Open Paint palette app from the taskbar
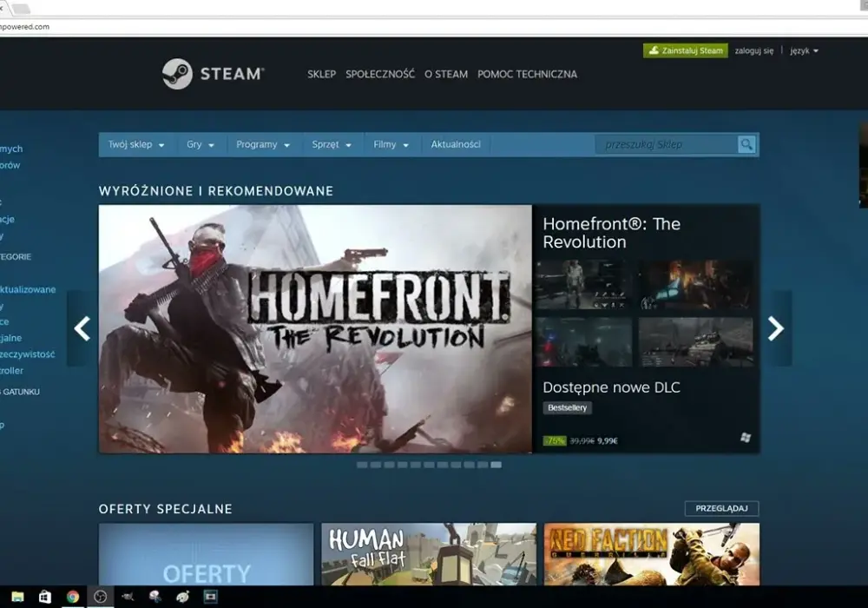This screenshot has height=608, width=868. (182, 597)
